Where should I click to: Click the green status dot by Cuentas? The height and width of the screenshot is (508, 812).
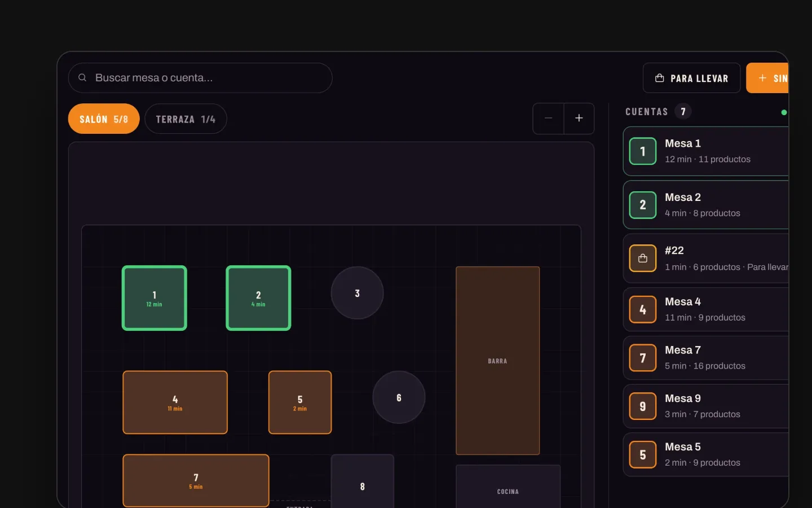[x=784, y=112]
